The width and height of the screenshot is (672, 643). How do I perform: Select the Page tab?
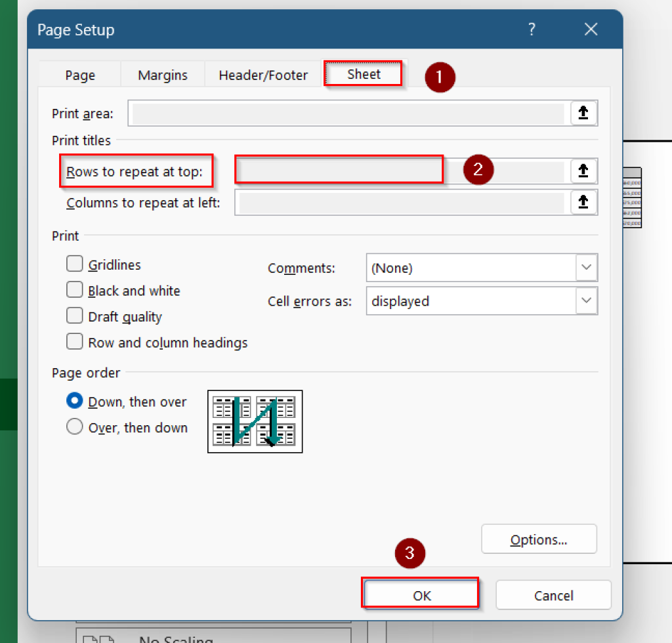[x=79, y=74]
